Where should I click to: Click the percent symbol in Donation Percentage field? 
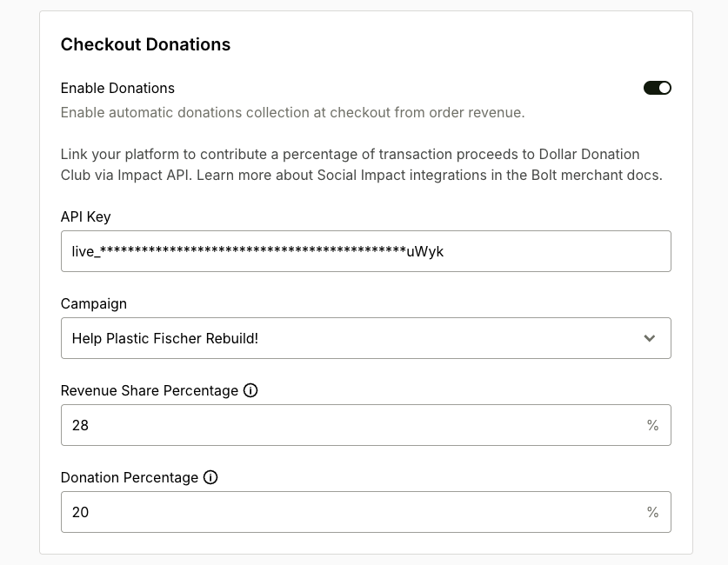coord(653,512)
